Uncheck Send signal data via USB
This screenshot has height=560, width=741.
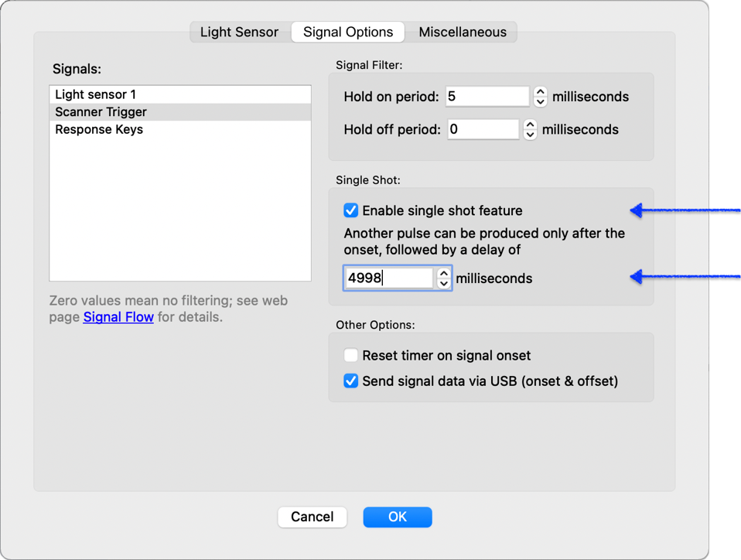[351, 381]
